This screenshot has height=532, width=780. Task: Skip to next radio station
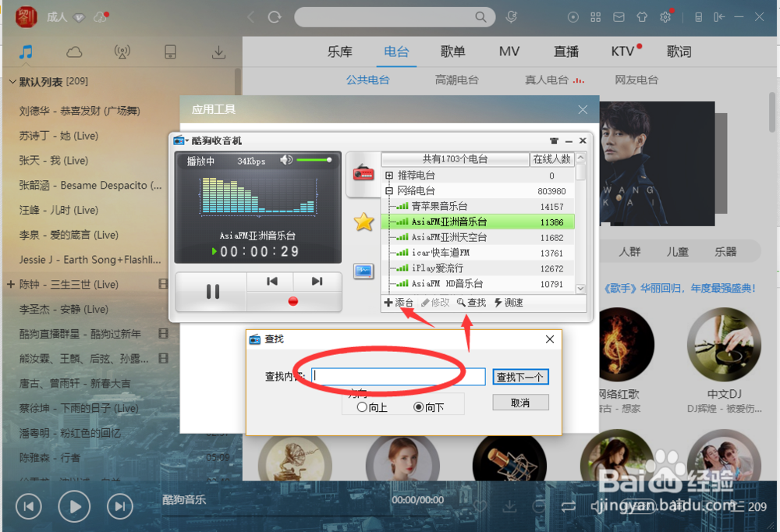[317, 281]
